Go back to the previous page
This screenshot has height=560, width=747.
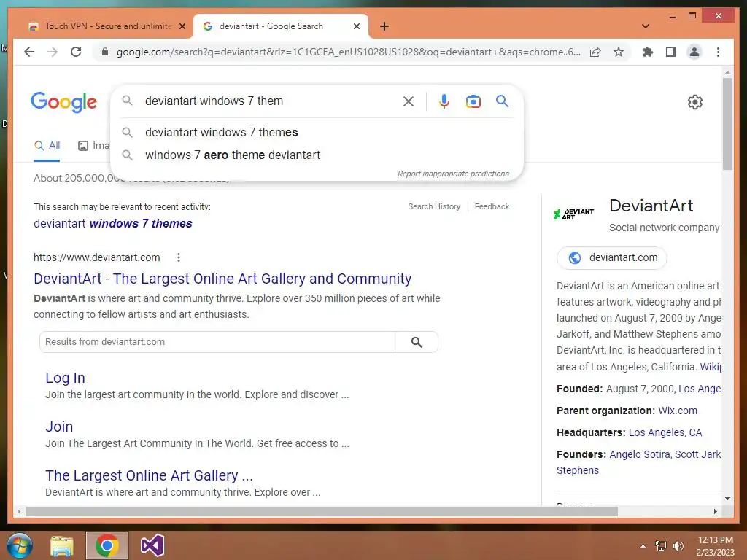(29, 52)
